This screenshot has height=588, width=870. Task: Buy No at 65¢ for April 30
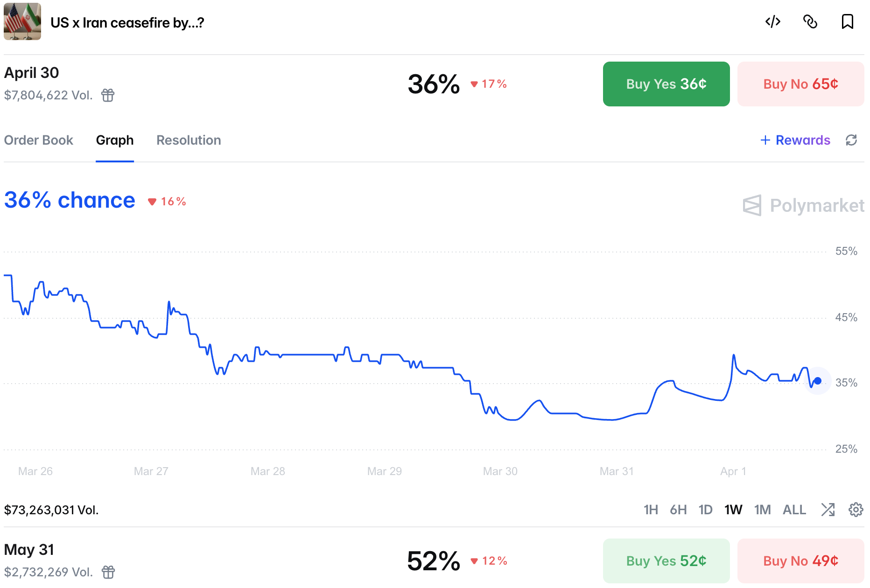tap(800, 84)
